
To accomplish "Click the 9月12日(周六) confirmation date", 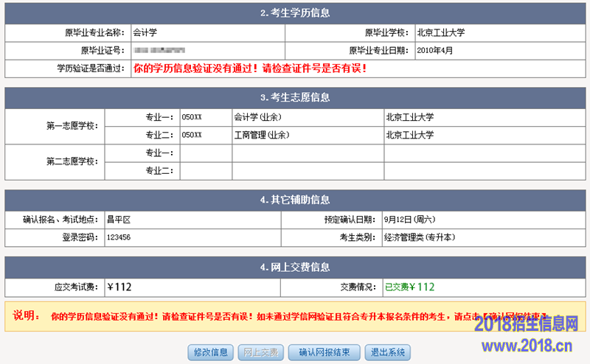I will coord(410,220).
